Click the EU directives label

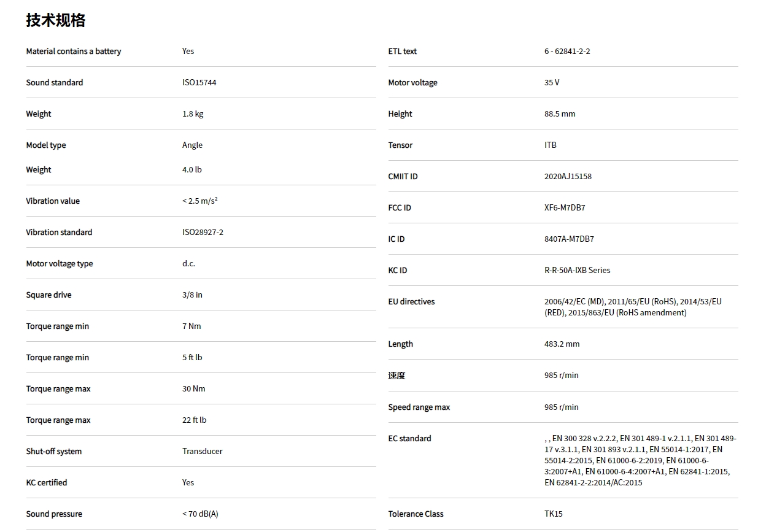pos(411,302)
